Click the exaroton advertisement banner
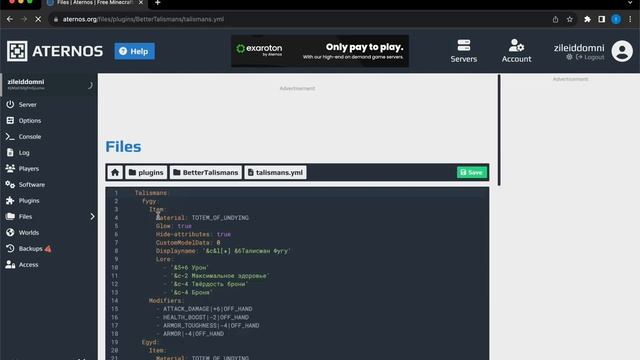This screenshot has height=360, width=640. coord(320,51)
